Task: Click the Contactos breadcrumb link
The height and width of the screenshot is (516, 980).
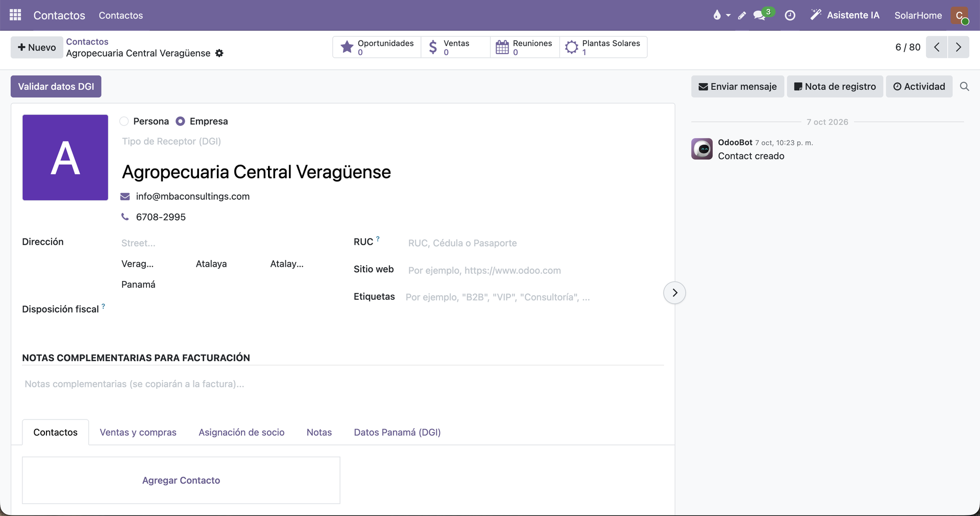Action: (x=87, y=41)
